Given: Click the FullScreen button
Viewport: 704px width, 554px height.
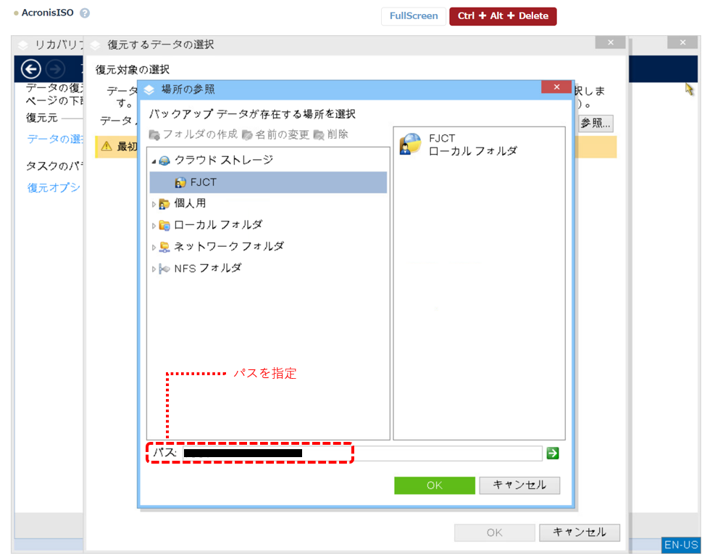Looking at the screenshot, I should pyautogui.click(x=413, y=16).
